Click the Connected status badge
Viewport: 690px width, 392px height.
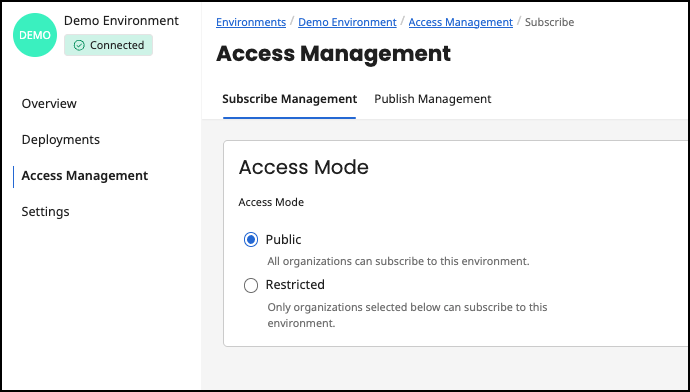(108, 45)
